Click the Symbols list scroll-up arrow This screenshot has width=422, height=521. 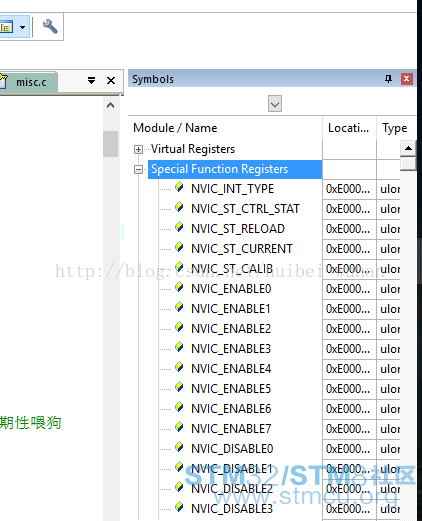[x=408, y=148]
